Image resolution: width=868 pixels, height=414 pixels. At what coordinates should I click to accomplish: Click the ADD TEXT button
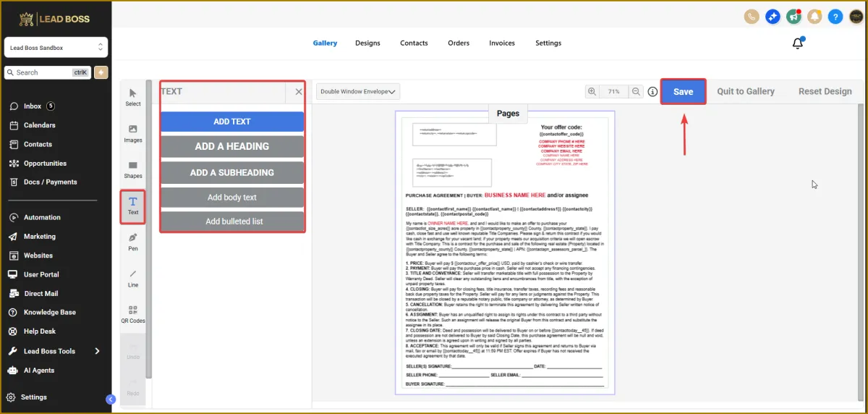232,122
